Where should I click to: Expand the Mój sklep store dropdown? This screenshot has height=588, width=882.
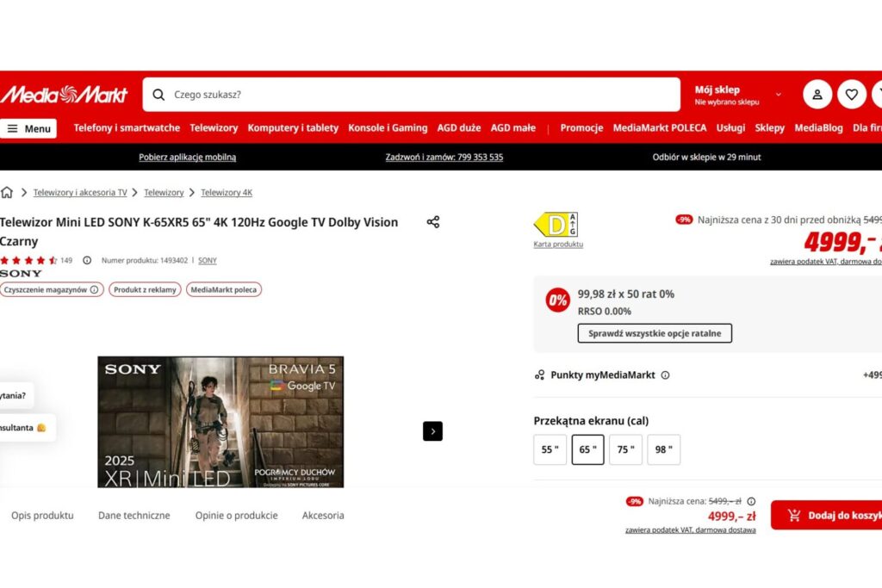click(779, 95)
